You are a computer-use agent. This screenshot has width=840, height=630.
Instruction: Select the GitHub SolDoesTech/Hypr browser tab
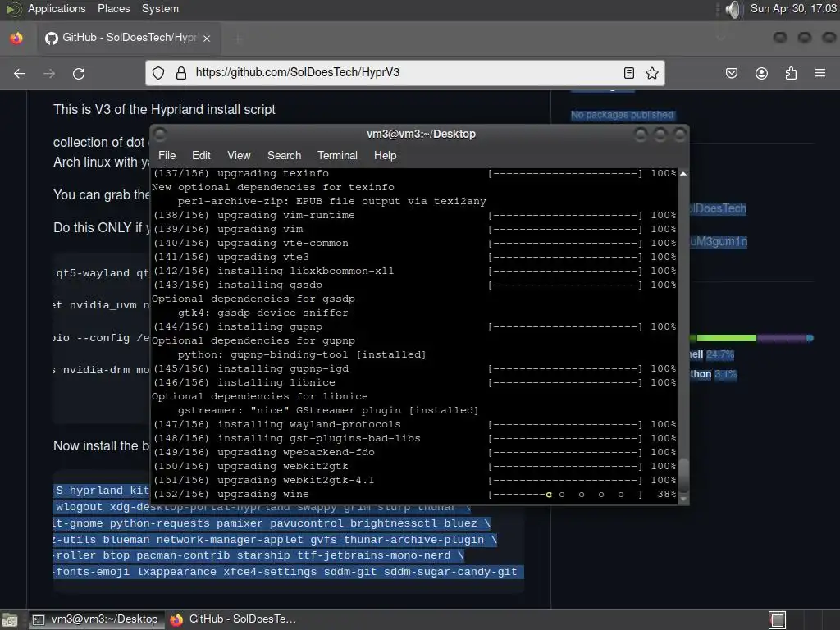(129, 38)
